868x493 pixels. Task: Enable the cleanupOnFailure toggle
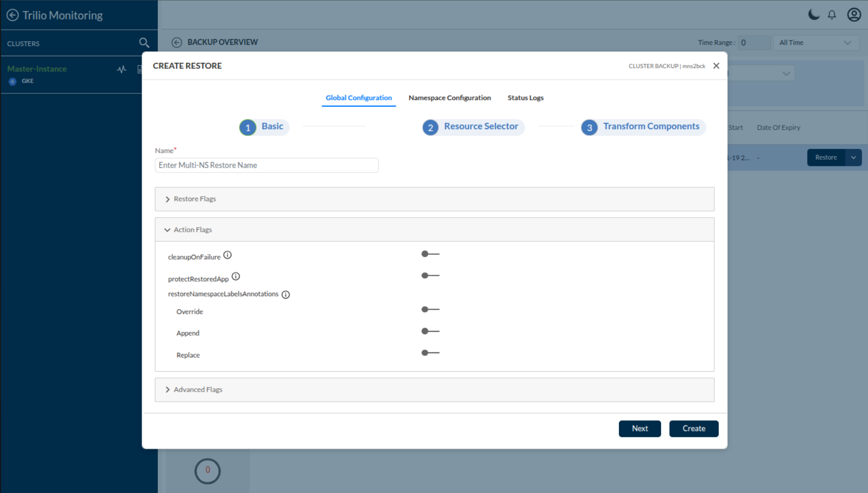430,254
